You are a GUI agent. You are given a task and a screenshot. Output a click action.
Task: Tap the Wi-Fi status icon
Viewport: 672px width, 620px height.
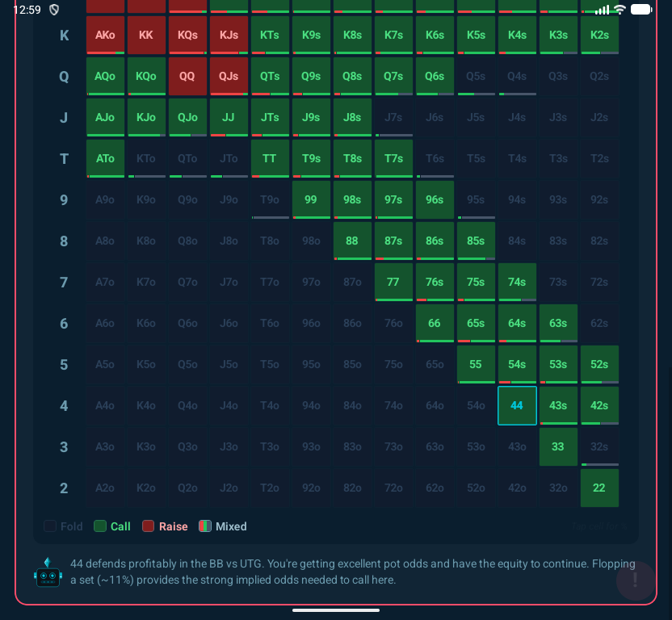619,10
